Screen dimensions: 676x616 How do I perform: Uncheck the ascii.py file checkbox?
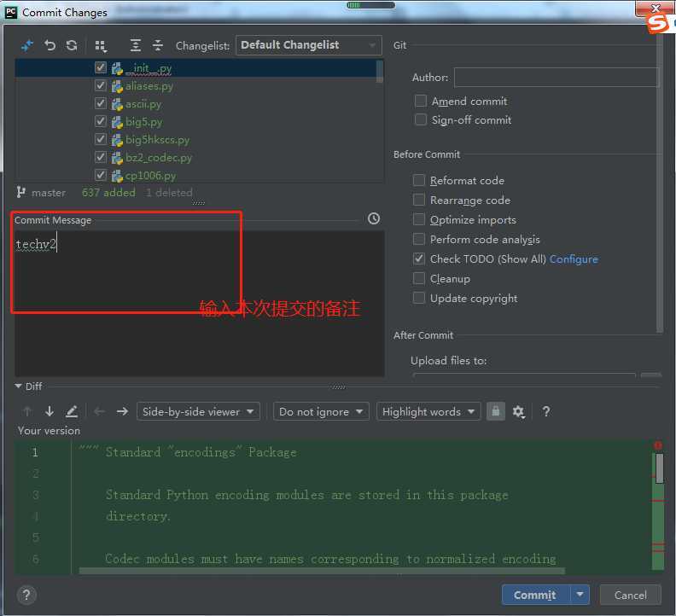click(101, 103)
